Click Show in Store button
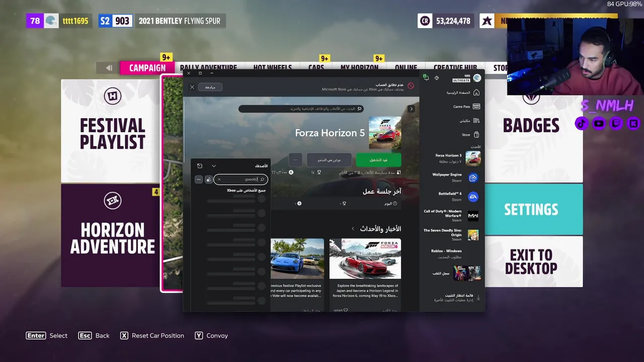Screen dimensions: 644x362 (329, 160)
